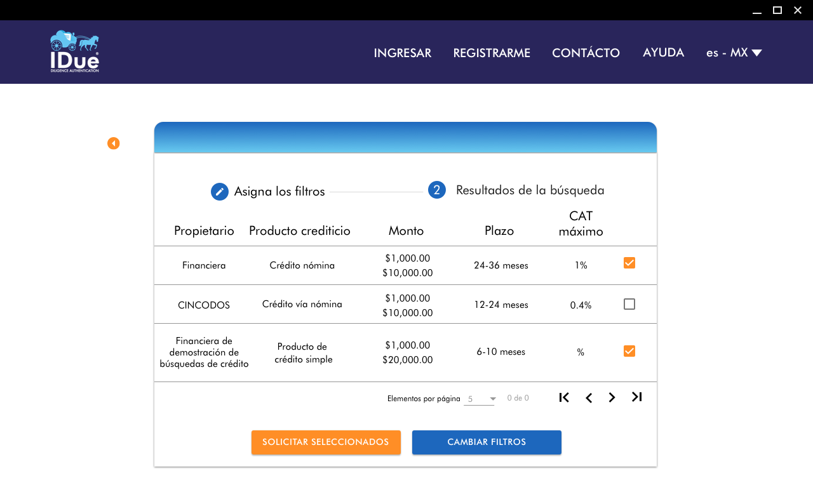
Task: Uncheck the Financiera Crédito nómina row
Action: 629,263
